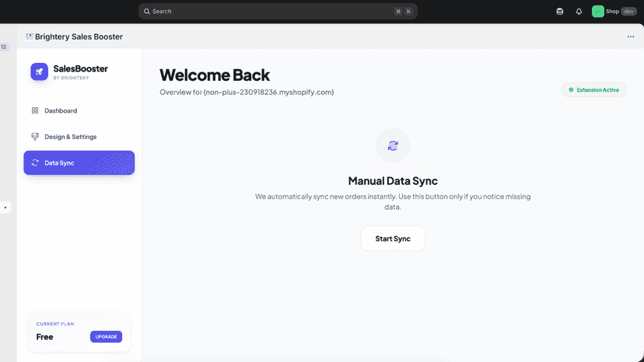Click the Start Sync button
644x362 pixels.
tap(393, 238)
